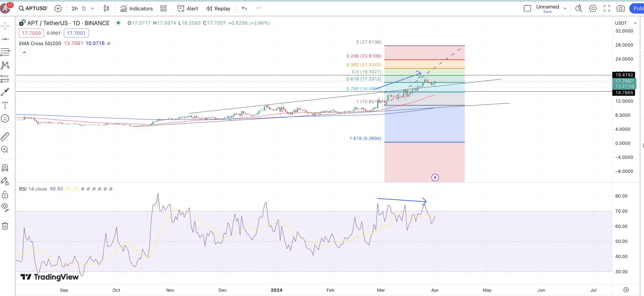This screenshot has width=644, height=296.
Task: Start Replay mode
Action: [218, 9]
